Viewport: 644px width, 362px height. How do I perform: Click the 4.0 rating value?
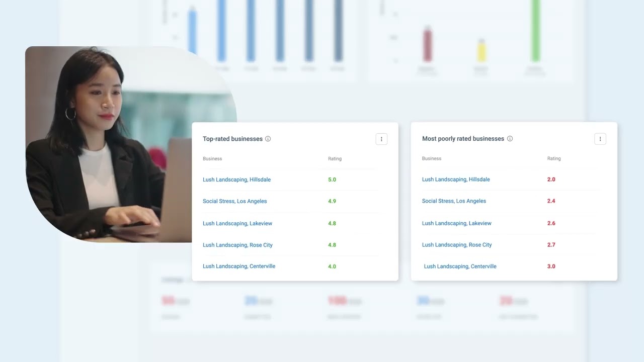pos(332,266)
